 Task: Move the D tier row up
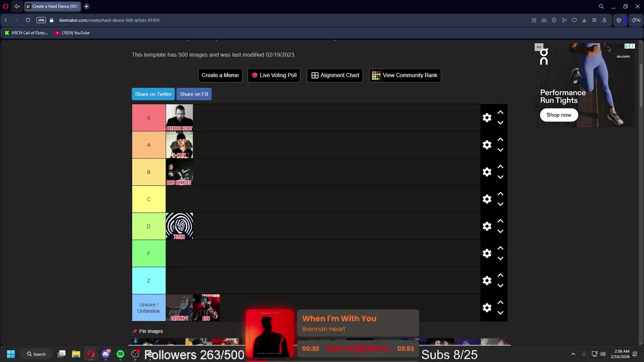click(500, 221)
